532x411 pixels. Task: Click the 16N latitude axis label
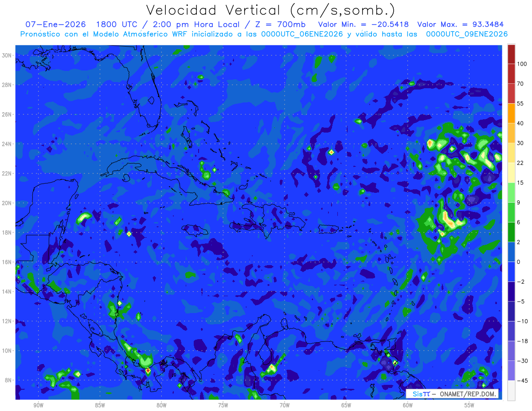point(7,262)
